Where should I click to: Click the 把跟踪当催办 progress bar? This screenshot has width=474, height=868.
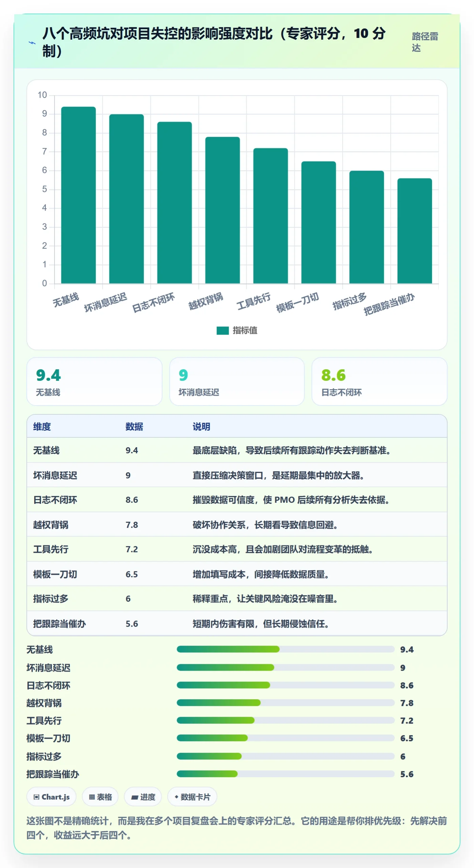pyautogui.click(x=286, y=774)
